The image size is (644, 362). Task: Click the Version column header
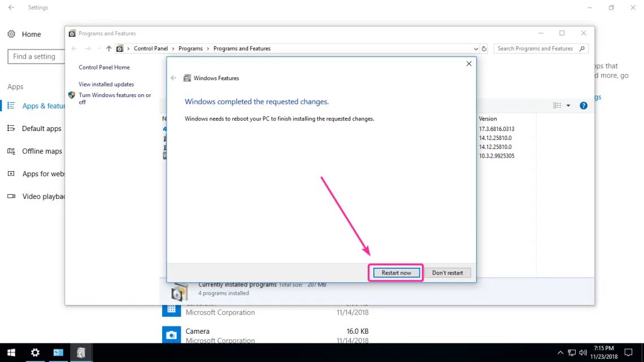[488, 119]
